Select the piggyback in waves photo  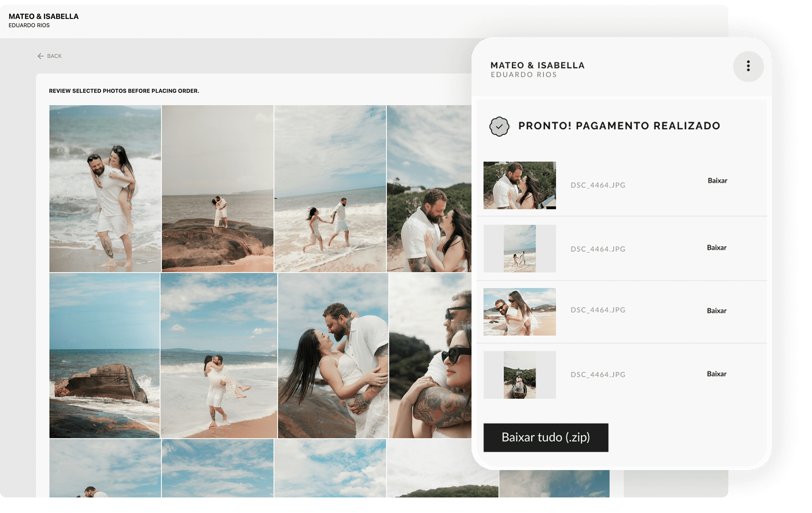[x=105, y=188]
